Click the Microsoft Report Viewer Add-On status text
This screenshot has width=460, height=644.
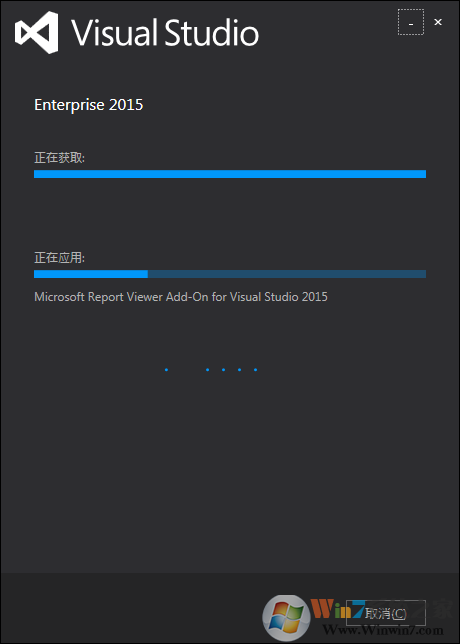181,297
